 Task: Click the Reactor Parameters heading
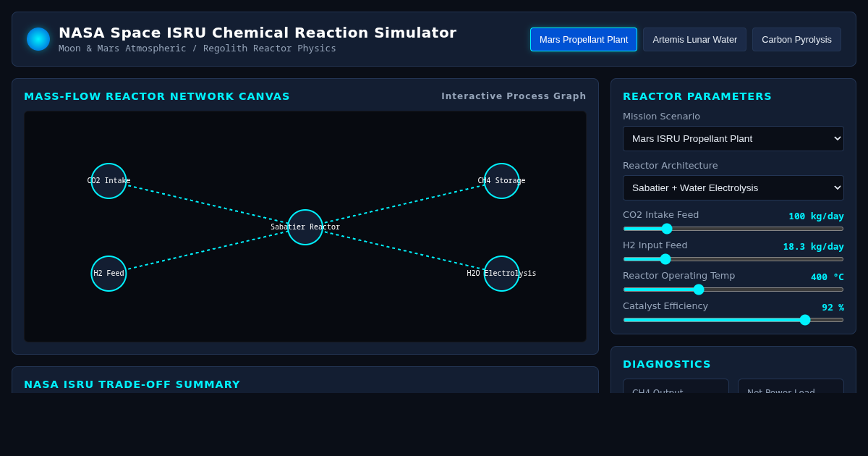(x=697, y=96)
